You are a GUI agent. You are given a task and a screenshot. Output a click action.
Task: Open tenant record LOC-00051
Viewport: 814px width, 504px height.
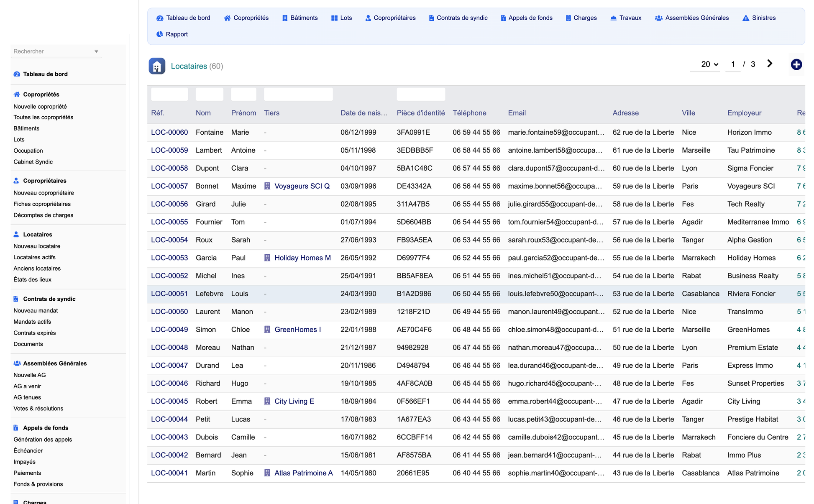tap(169, 294)
